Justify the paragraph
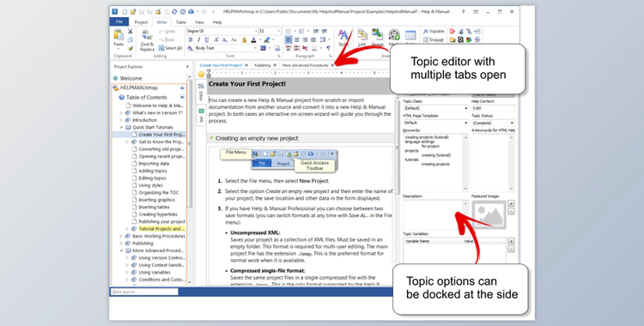The height and width of the screenshot is (326, 644). [x=313, y=39]
